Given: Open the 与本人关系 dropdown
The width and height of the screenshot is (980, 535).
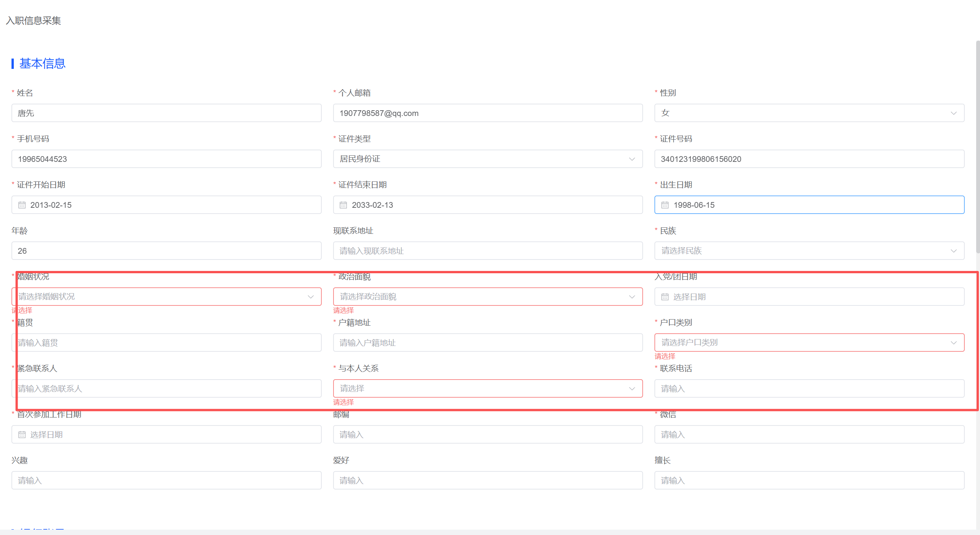Looking at the screenshot, I should 488,388.
